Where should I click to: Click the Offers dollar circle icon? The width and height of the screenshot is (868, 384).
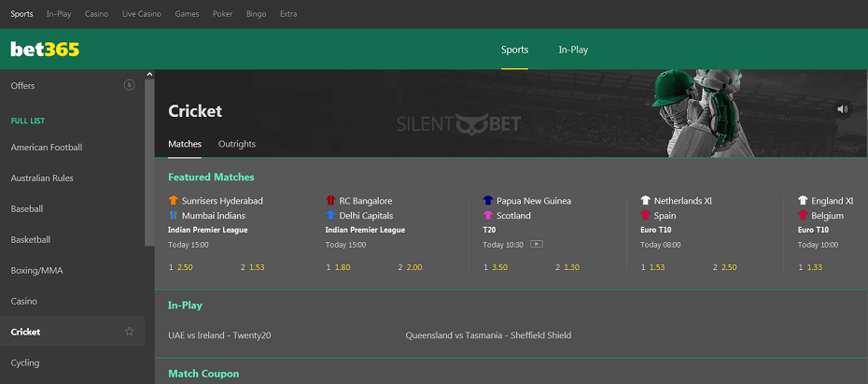coord(129,85)
